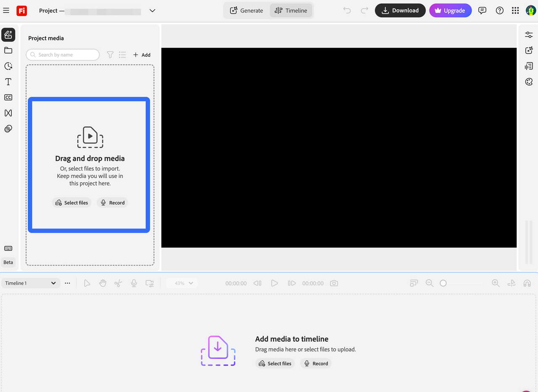Screen dimensions: 538x392
Task: Click the current time 00:00:00 left of playback
Action: click(x=236, y=283)
